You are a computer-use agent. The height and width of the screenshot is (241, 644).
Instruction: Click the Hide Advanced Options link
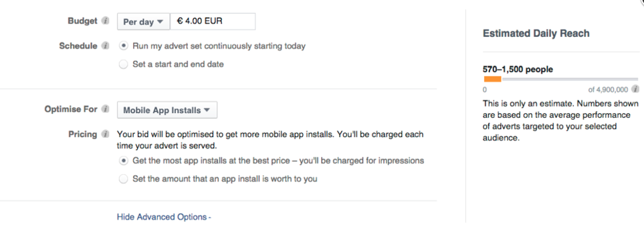164,217
